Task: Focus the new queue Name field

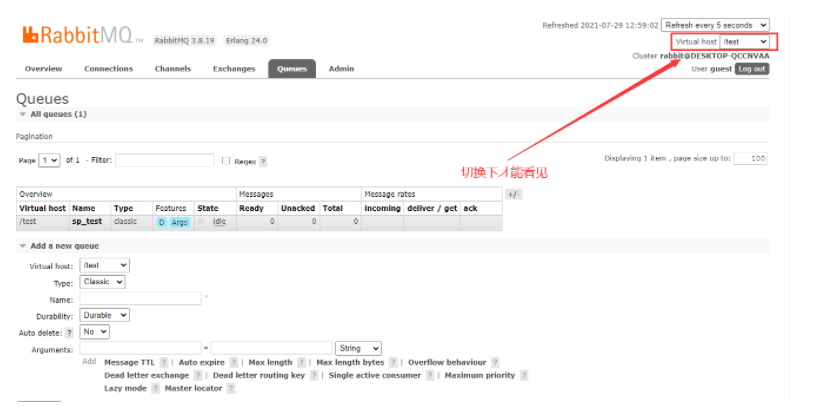Action: [x=141, y=299]
